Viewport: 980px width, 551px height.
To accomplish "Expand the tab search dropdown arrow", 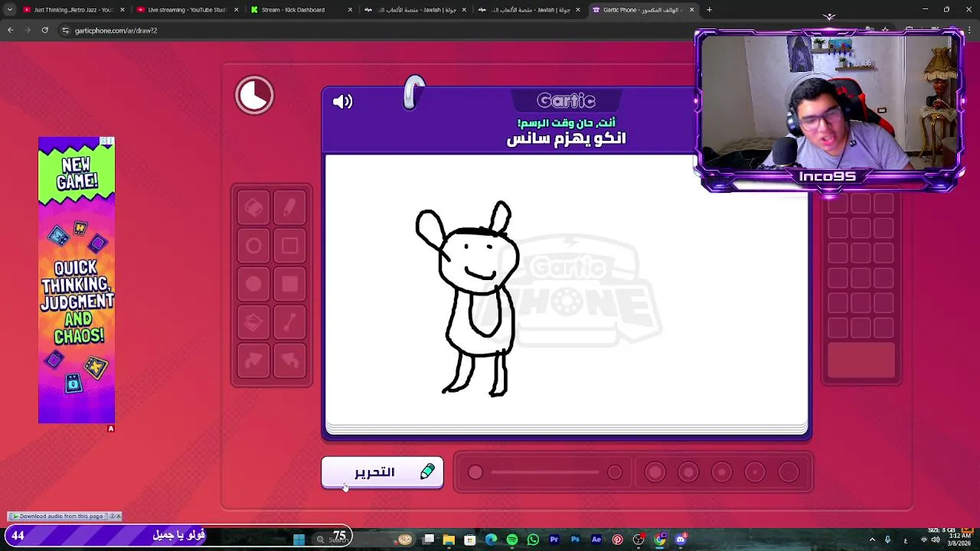I will pos(9,10).
